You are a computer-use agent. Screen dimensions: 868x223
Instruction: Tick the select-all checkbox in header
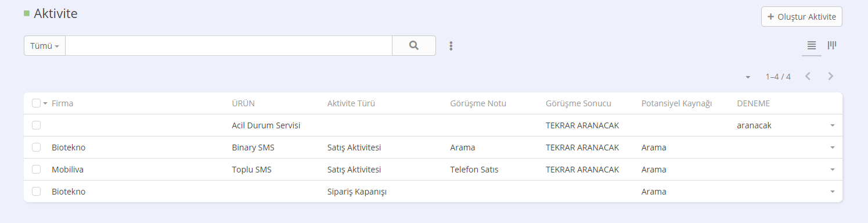pos(37,103)
